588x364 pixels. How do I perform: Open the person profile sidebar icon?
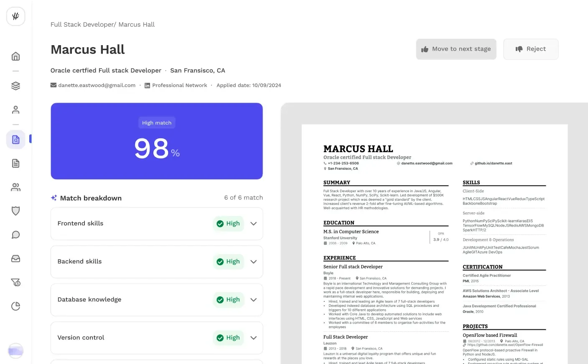pyautogui.click(x=16, y=110)
